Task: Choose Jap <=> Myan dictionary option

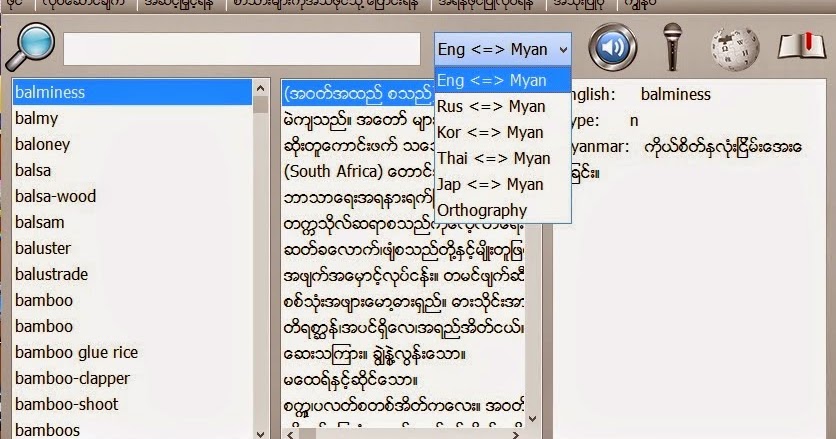Action: (503, 185)
